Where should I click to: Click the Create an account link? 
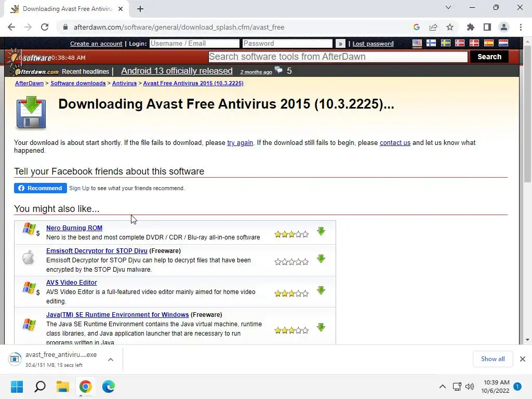pyautogui.click(x=96, y=44)
